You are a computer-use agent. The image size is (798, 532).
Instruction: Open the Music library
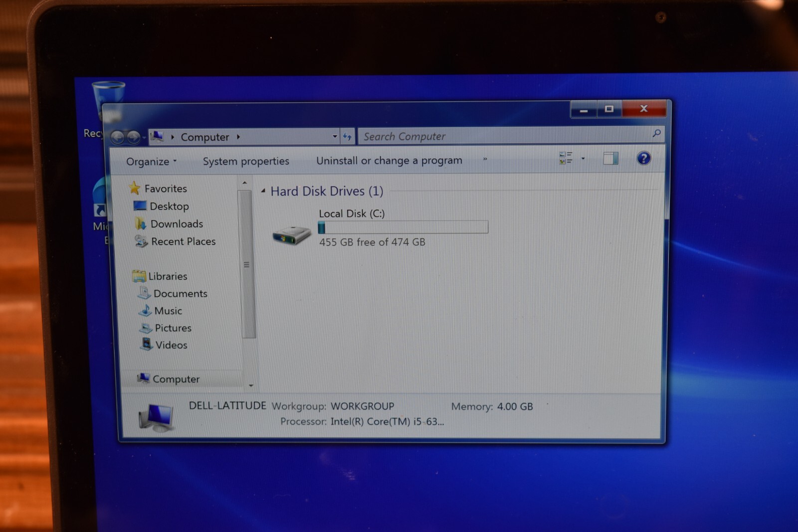click(x=168, y=311)
